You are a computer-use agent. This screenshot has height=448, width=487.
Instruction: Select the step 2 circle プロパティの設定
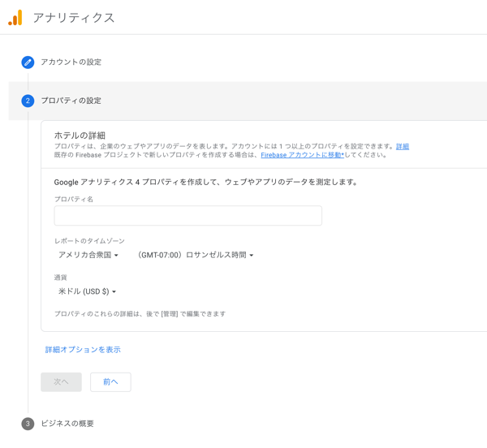(28, 101)
